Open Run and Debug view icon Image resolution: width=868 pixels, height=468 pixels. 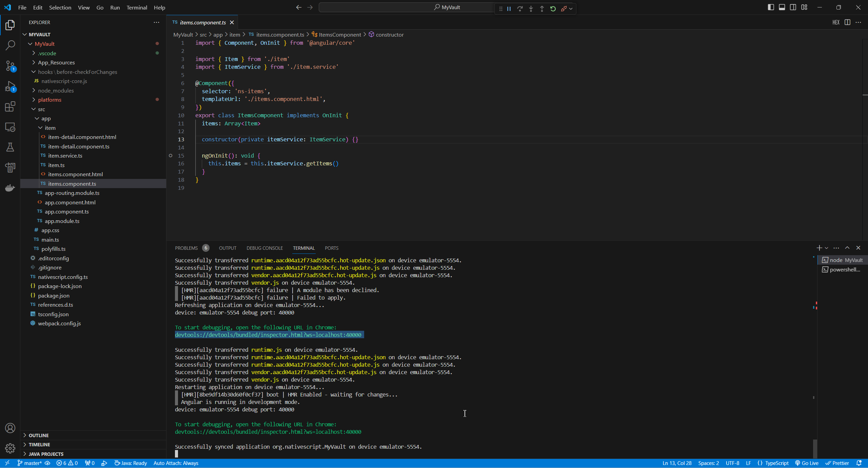(x=10, y=86)
